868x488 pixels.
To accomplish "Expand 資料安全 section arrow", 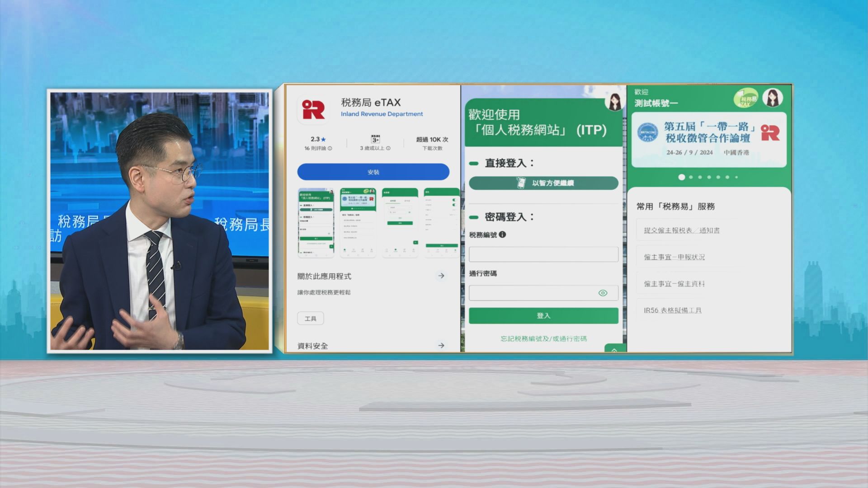I will click(x=441, y=346).
